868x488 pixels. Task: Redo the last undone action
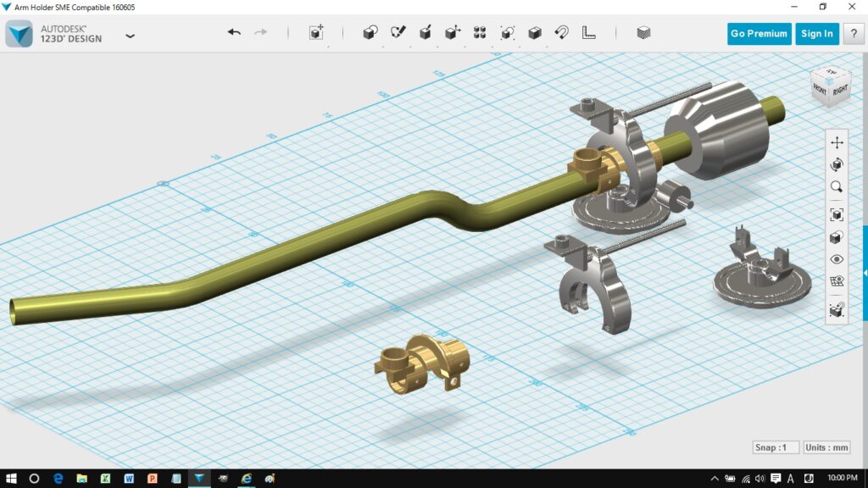261,33
